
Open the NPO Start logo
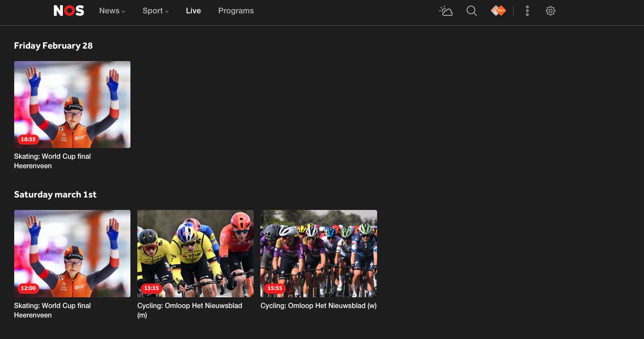click(498, 11)
